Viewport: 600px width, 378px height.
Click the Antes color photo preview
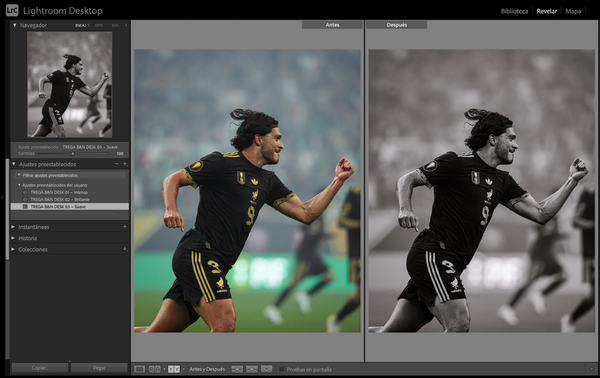pos(247,191)
